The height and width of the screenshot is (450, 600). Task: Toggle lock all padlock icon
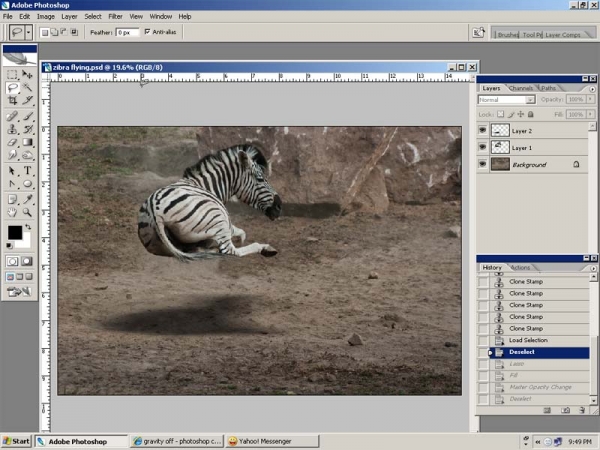point(531,114)
